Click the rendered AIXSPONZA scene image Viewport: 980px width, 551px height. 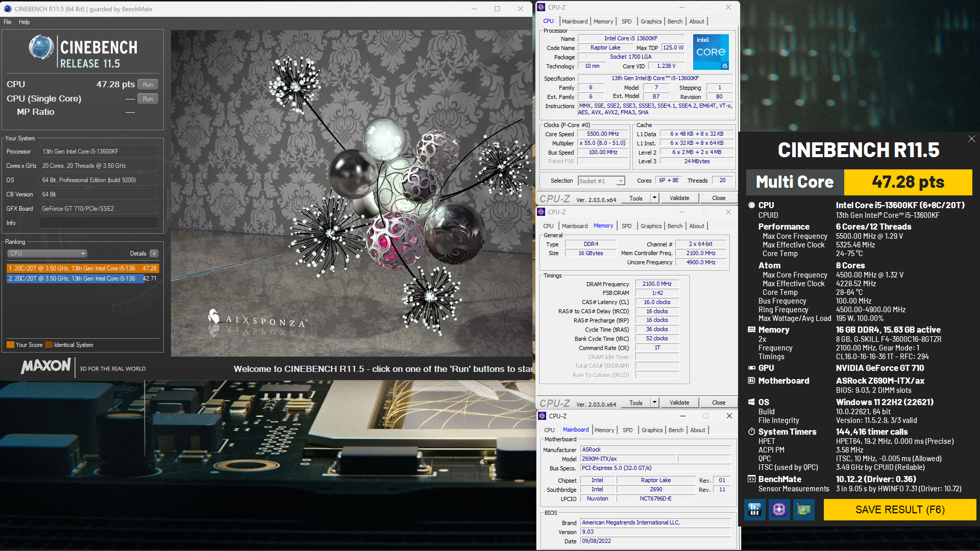pos(351,193)
